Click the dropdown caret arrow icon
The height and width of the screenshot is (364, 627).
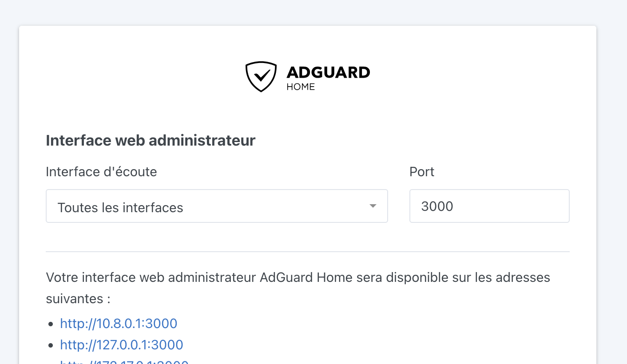[x=373, y=206]
